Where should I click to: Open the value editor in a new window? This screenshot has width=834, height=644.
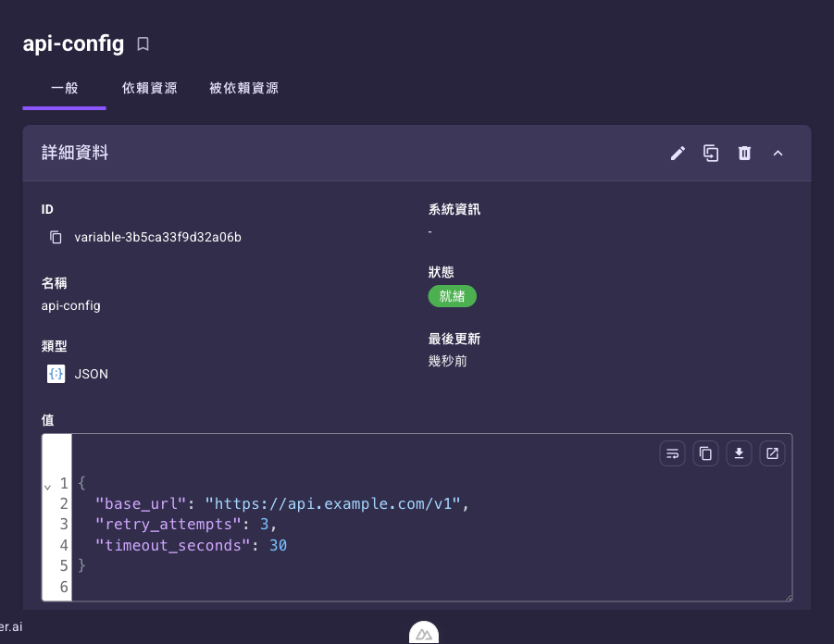772,453
